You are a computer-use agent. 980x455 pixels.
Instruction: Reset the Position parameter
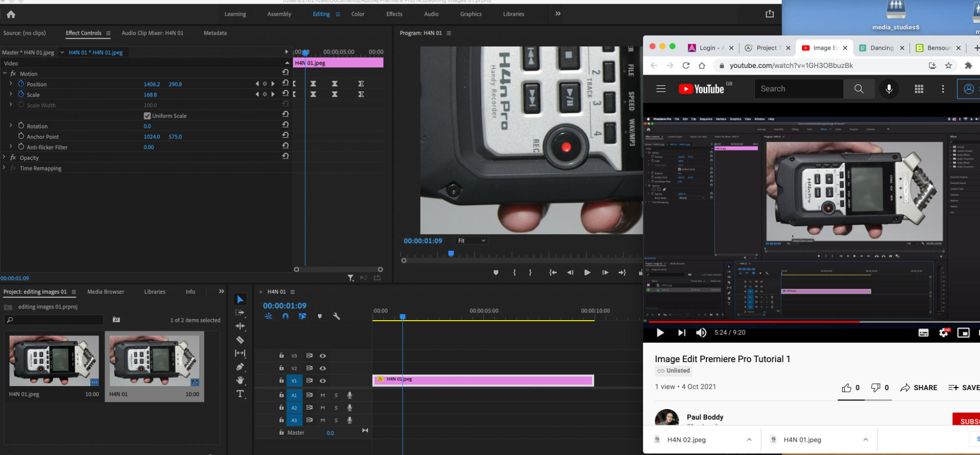[286, 83]
